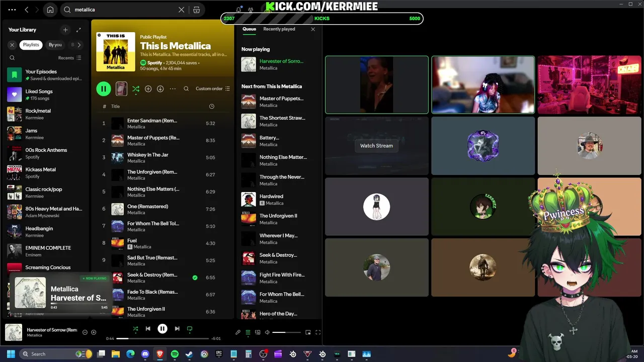Pause the playlist with the green button

pos(104,88)
